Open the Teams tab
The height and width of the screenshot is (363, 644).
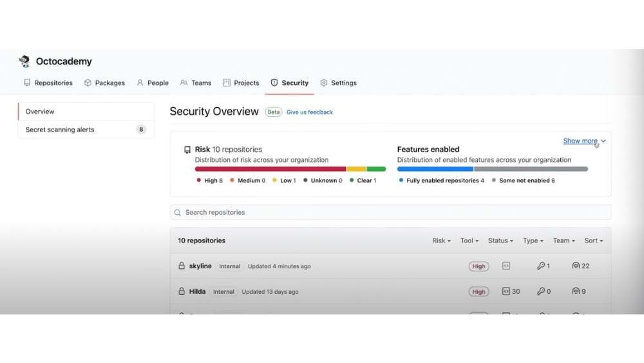point(196,83)
